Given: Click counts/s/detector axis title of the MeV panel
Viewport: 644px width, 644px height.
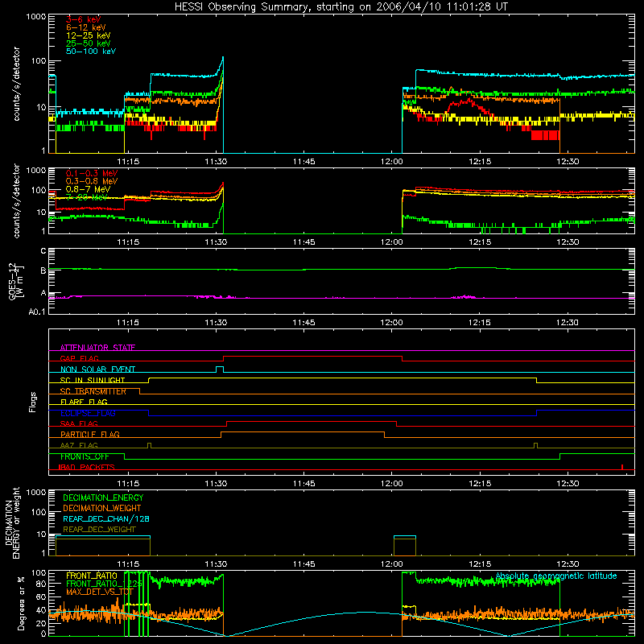Looking at the screenshot, I should (x=16, y=200).
